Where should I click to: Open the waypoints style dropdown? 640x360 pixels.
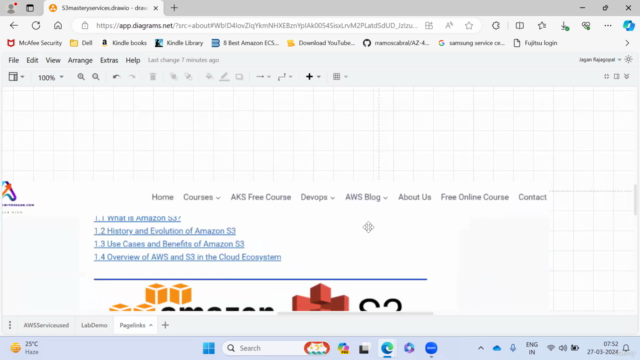(x=285, y=77)
